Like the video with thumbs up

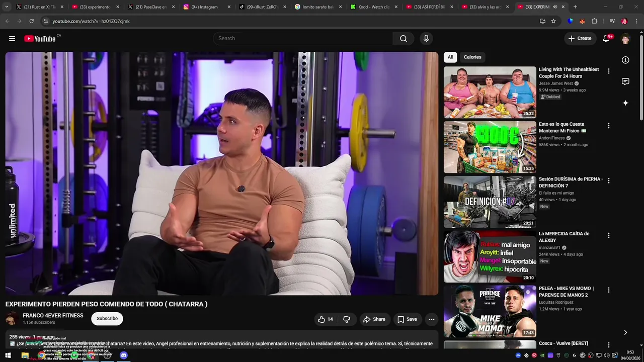tap(326, 319)
